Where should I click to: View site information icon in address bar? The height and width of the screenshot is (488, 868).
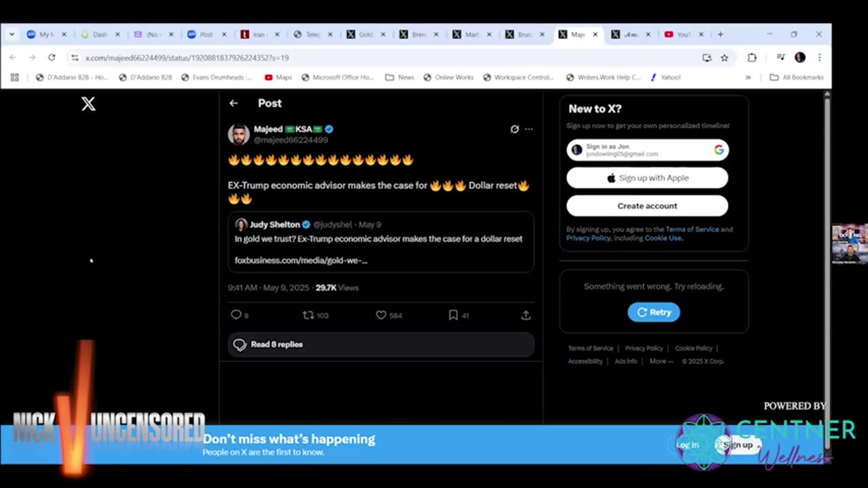coord(75,58)
